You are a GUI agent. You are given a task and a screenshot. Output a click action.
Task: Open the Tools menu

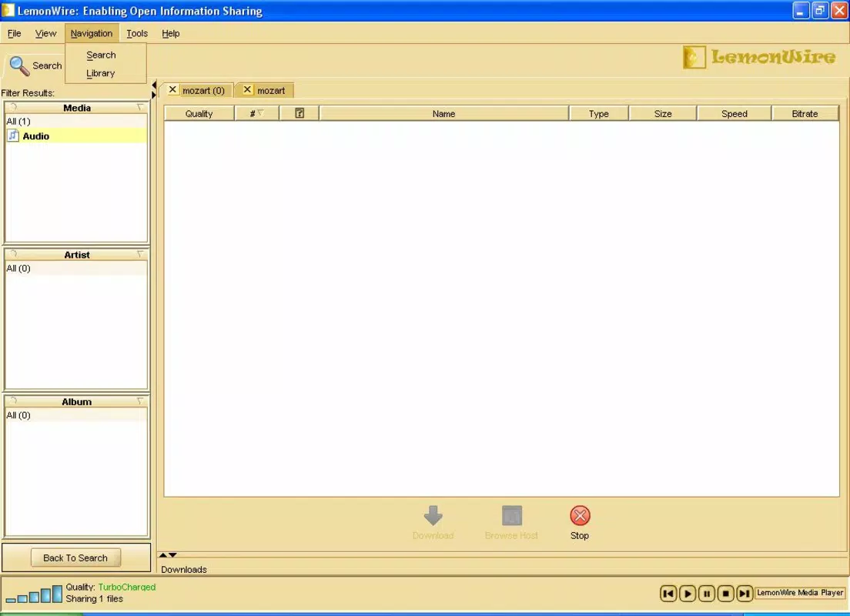pos(137,34)
